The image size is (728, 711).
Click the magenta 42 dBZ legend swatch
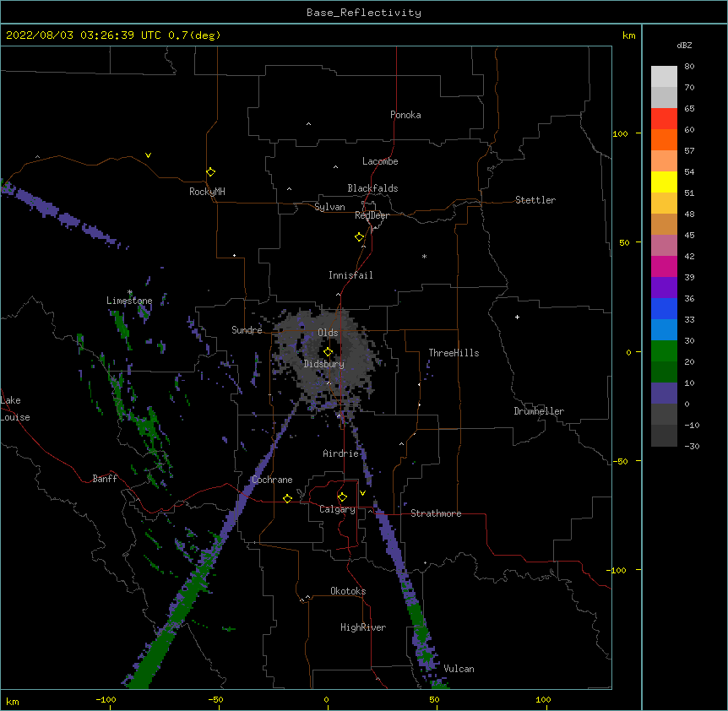pos(664,266)
